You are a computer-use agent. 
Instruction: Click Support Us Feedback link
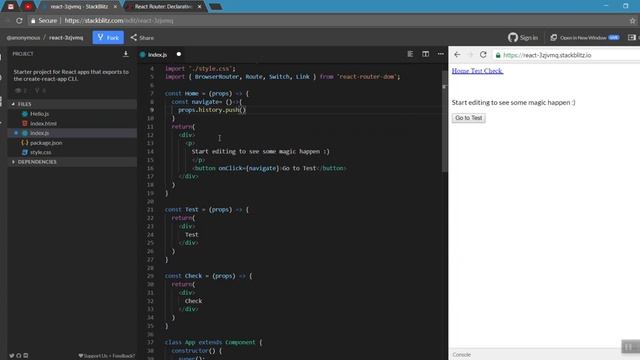(x=107, y=356)
